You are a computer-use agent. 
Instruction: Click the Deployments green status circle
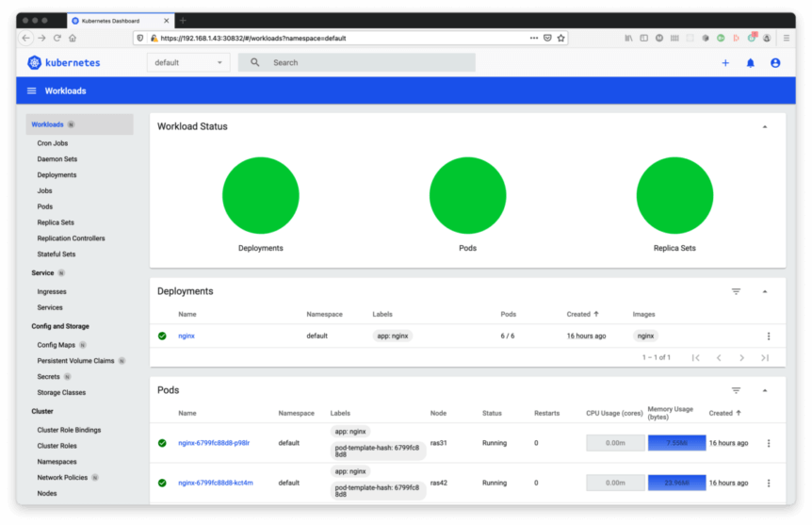coord(261,195)
